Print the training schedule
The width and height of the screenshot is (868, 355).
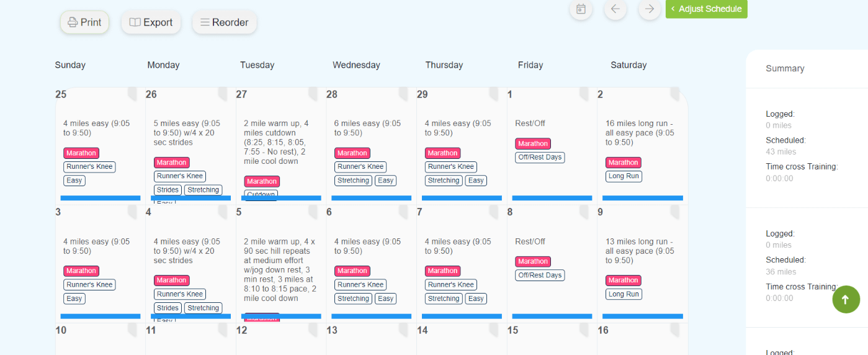84,22
